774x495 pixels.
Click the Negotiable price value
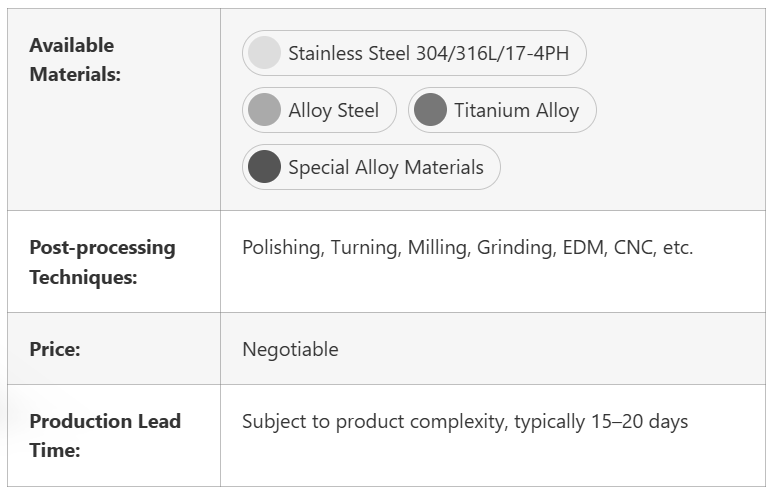pos(290,349)
